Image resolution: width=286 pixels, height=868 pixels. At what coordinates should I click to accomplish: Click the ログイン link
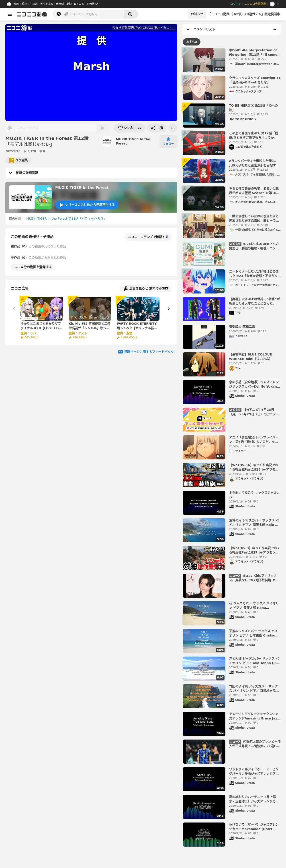[x=235, y=4]
